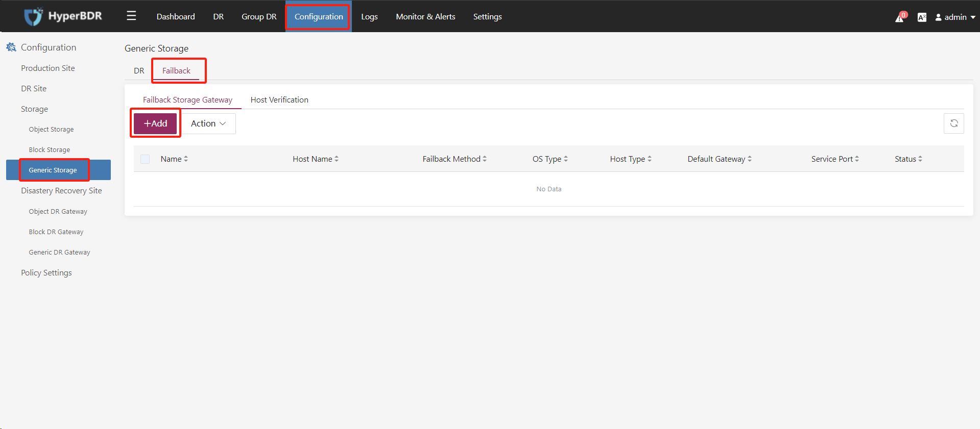Open the alerts notification bell
The width and height of the screenshot is (980, 429).
pyautogui.click(x=900, y=18)
